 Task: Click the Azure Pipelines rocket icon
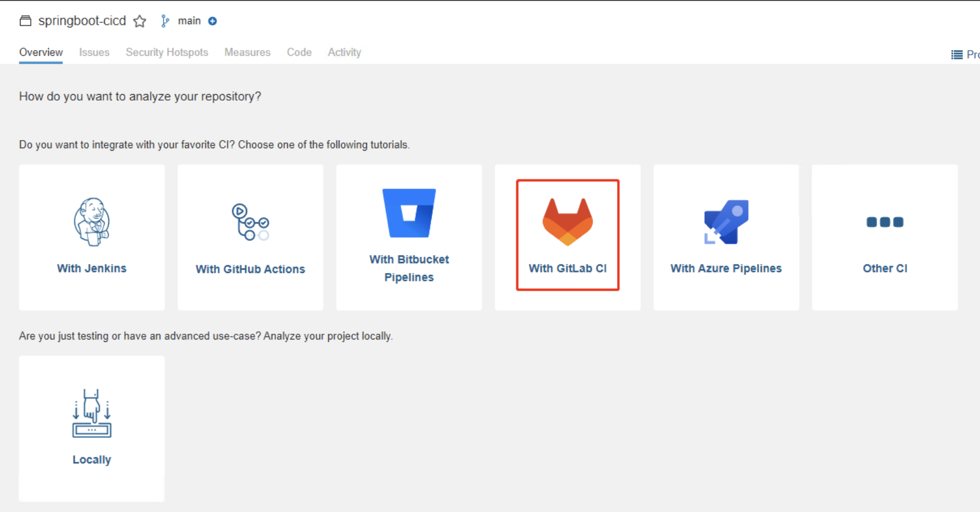click(x=726, y=222)
